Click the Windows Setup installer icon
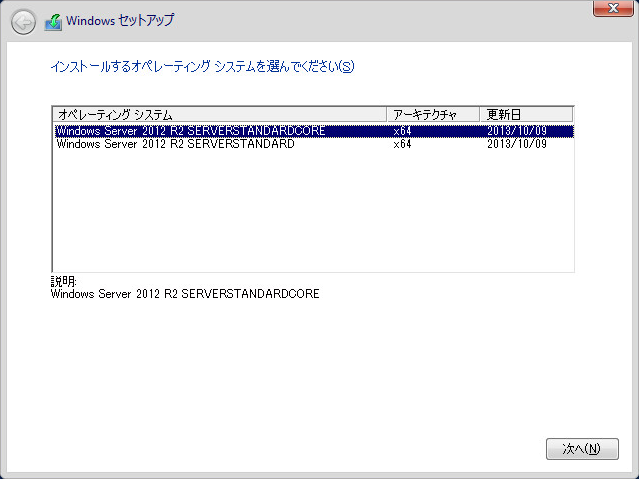Image resolution: width=639 pixels, height=479 pixels. 53,22
